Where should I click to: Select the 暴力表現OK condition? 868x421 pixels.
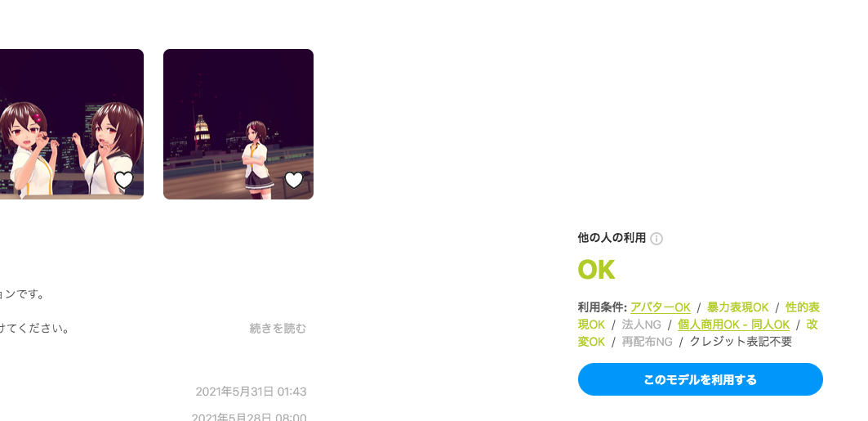738,307
